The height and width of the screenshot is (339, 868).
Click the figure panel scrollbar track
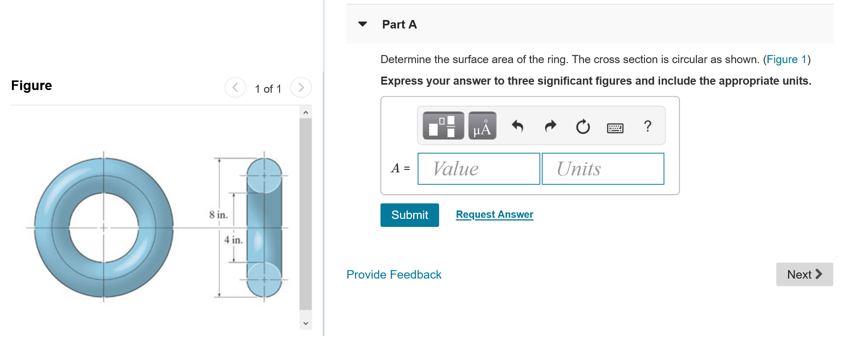point(305,214)
